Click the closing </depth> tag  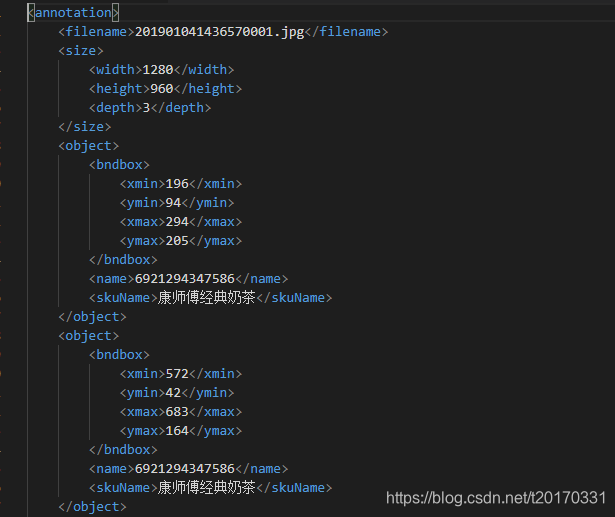point(181,108)
